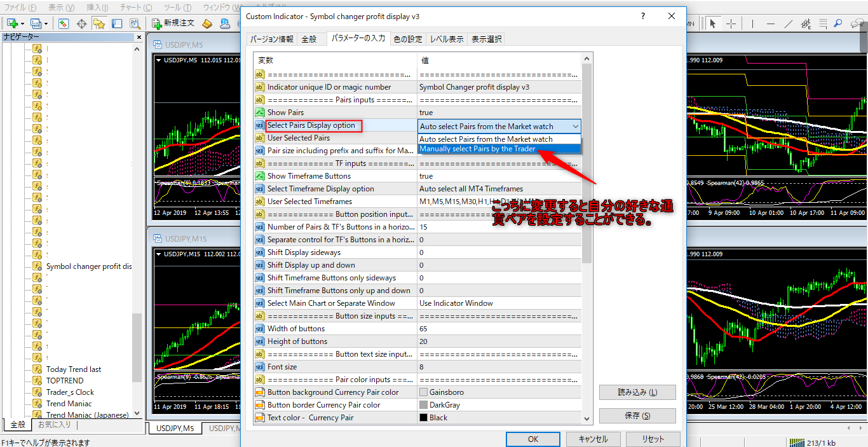This screenshot has height=447, width=868.
Task: Switch to the 色の設定 tab
Action: click(x=407, y=39)
